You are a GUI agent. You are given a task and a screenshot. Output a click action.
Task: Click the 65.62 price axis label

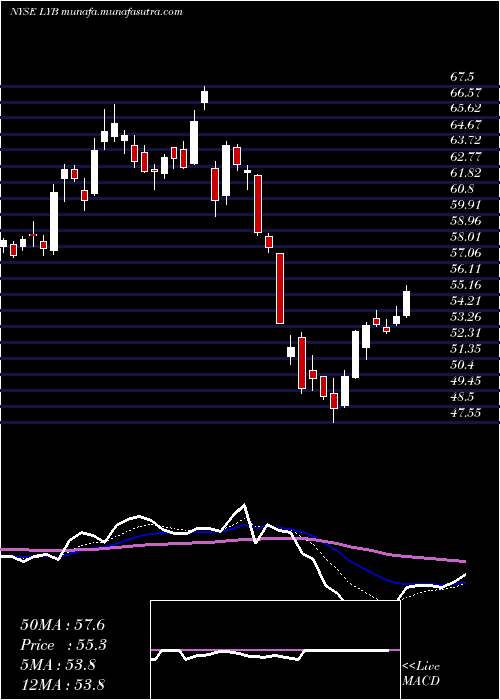coord(465,108)
